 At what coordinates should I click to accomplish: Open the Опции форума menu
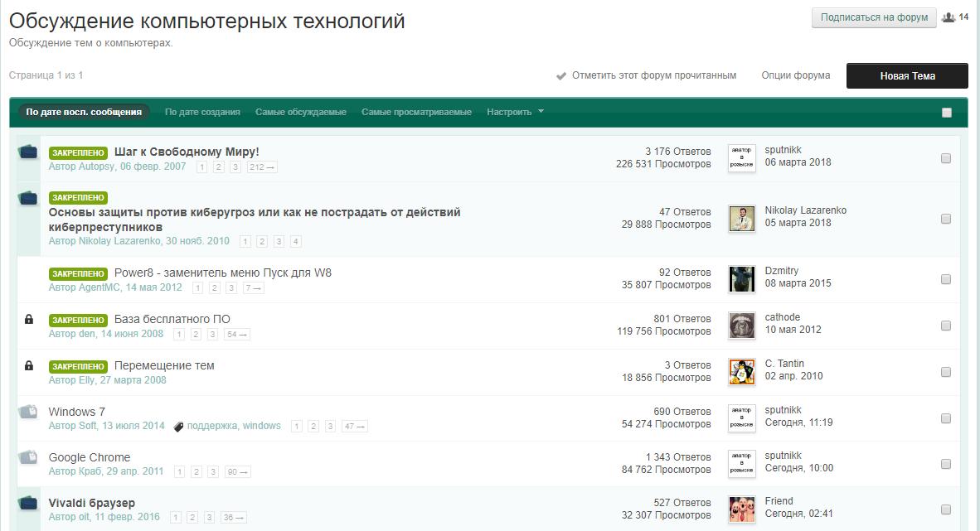pos(795,75)
